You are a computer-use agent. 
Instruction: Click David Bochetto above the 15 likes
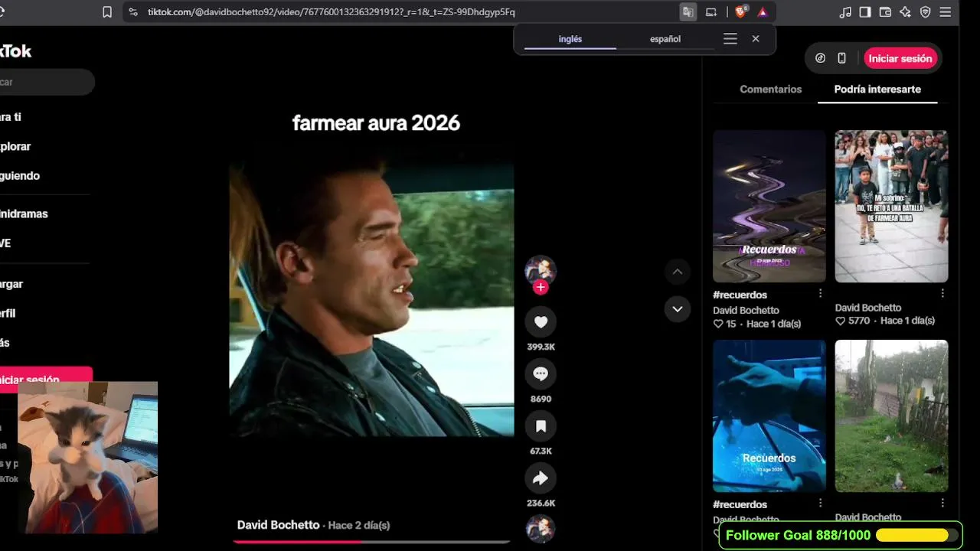tap(746, 310)
